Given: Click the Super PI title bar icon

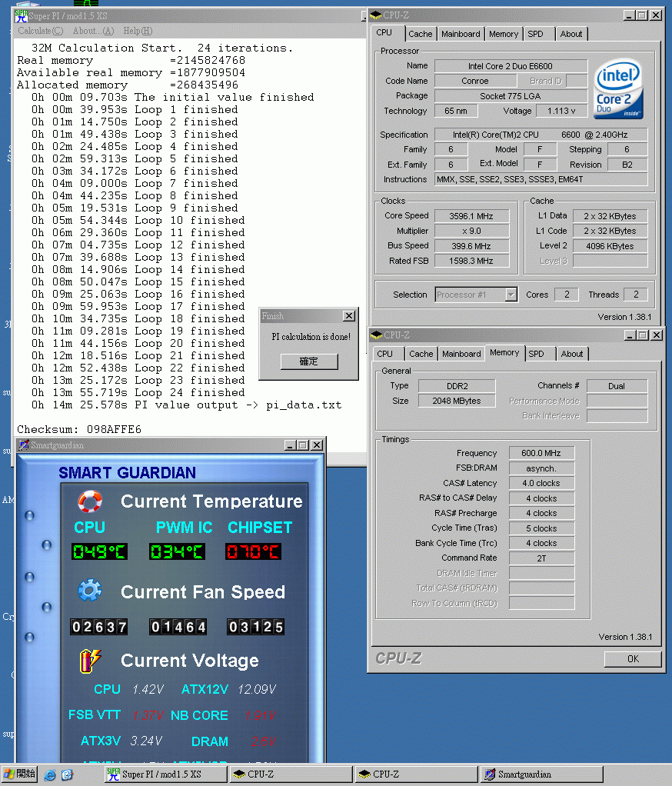Looking at the screenshot, I should point(22,17).
